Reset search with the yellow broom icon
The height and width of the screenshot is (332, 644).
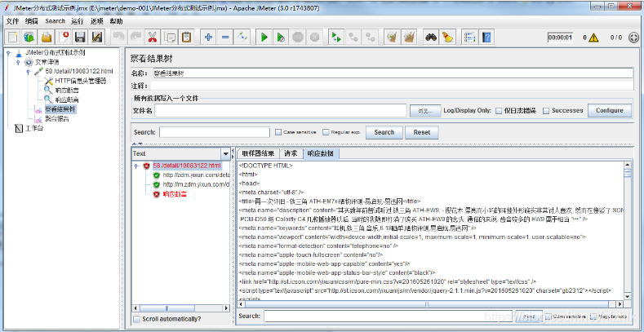click(x=447, y=38)
